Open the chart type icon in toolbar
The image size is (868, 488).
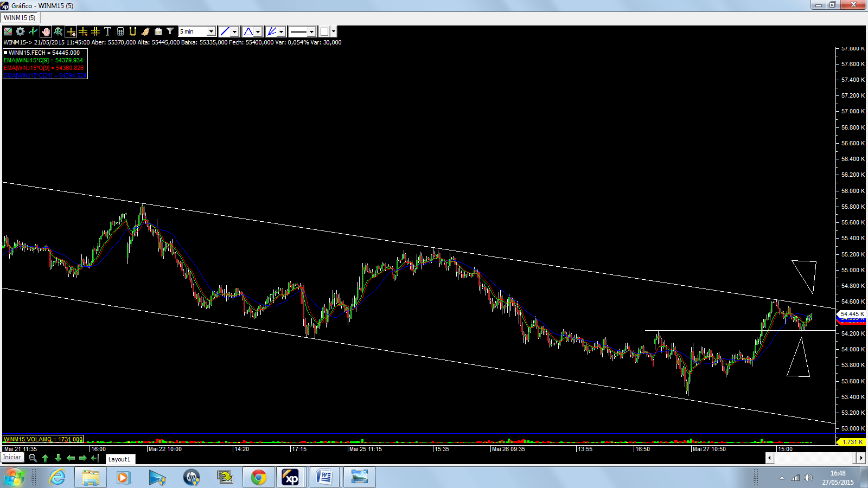pyautogui.click(x=8, y=31)
